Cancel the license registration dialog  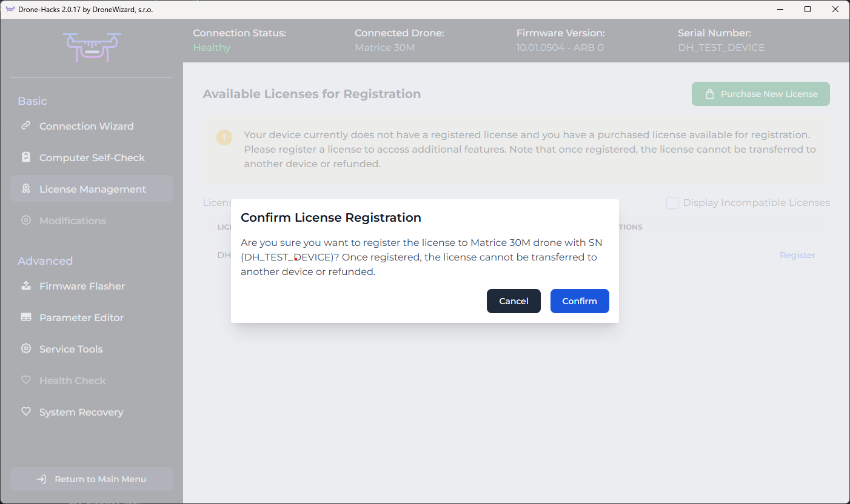(513, 301)
